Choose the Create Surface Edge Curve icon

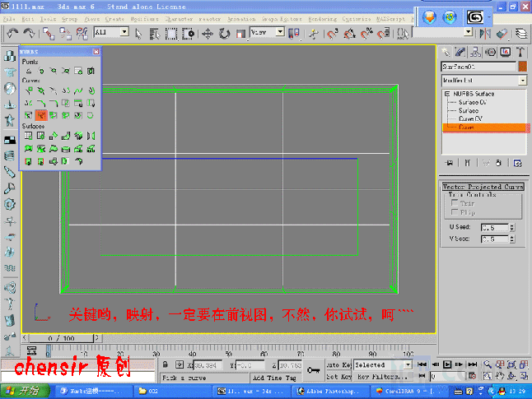91,115
